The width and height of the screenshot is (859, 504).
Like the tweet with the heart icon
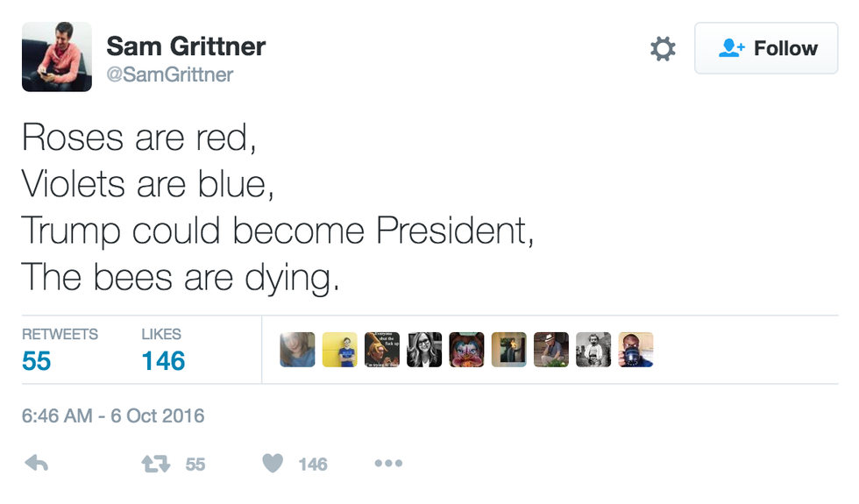273,464
